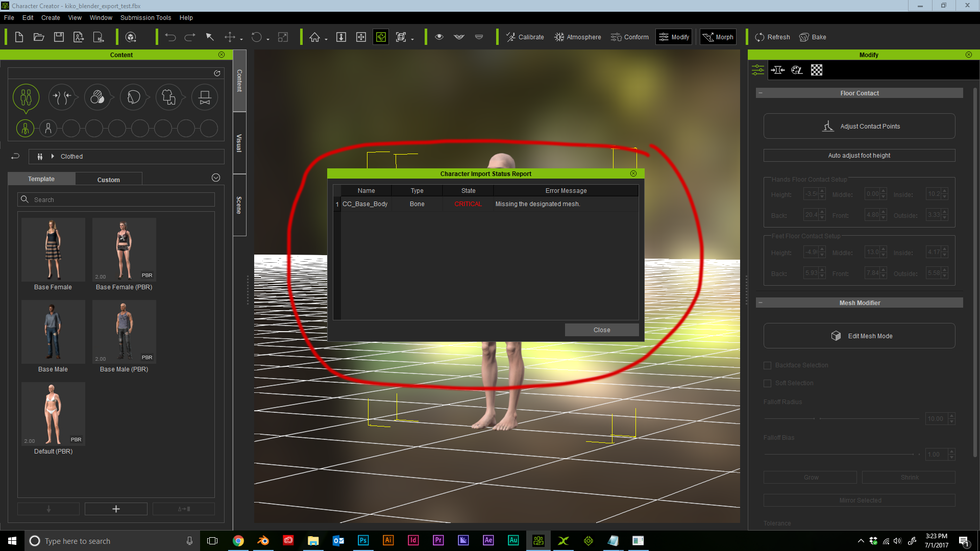Viewport: 980px width, 551px height.
Task: Select the Hair category icon in Content
Action: 133,97
